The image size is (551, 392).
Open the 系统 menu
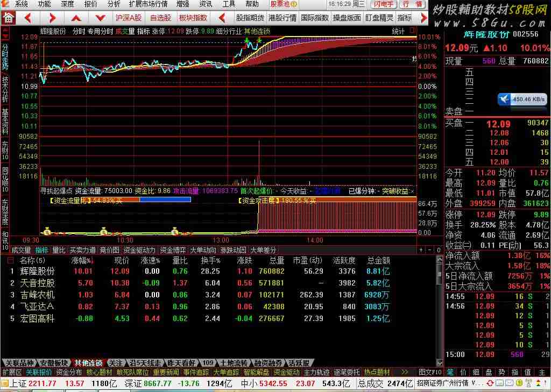click(x=21, y=4)
